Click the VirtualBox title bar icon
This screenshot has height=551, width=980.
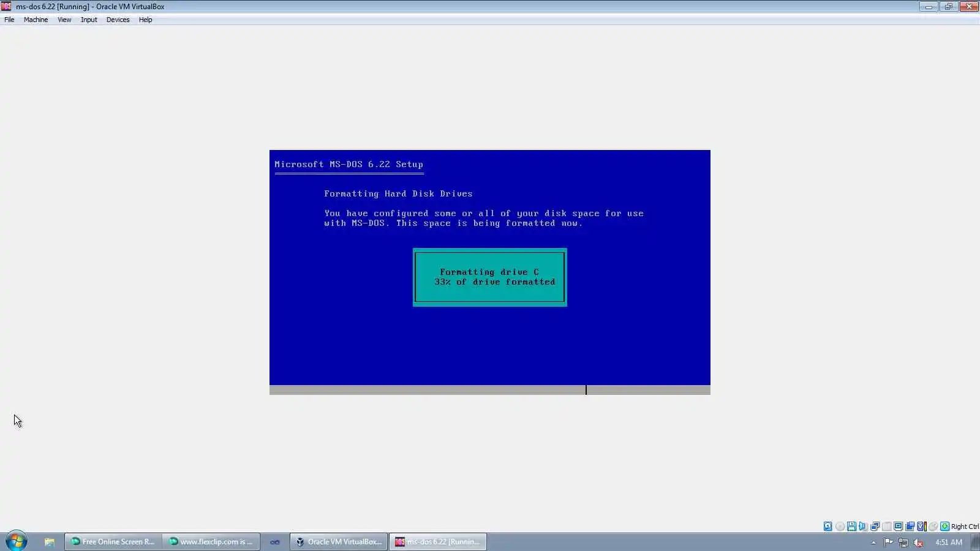(x=6, y=6)
